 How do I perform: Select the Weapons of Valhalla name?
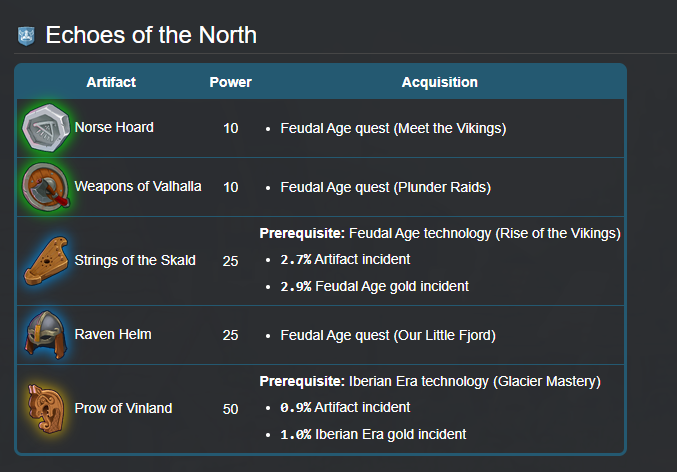(x=138, y=187)
